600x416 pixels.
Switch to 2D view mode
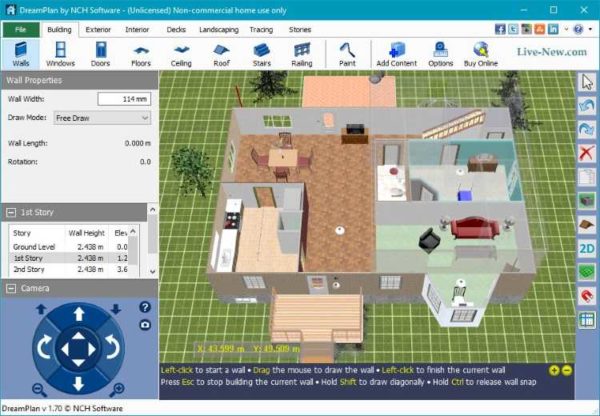coord(587,247)
